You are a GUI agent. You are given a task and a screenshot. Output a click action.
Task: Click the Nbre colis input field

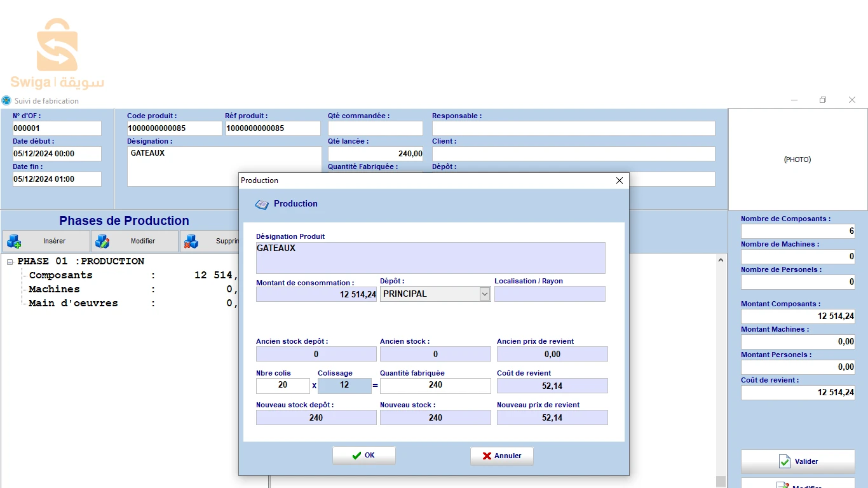(283, 386)
